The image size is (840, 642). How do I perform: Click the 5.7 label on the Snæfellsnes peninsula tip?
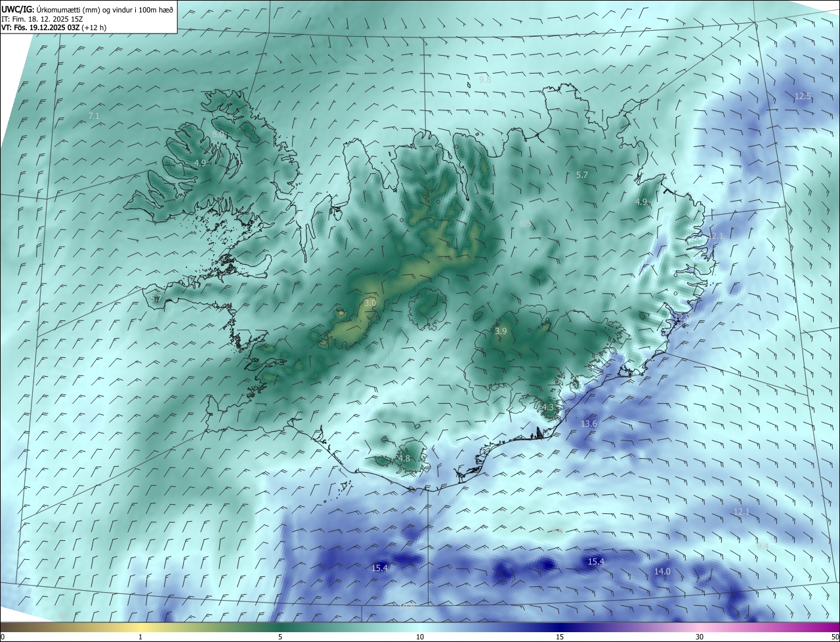click(156, 299)
